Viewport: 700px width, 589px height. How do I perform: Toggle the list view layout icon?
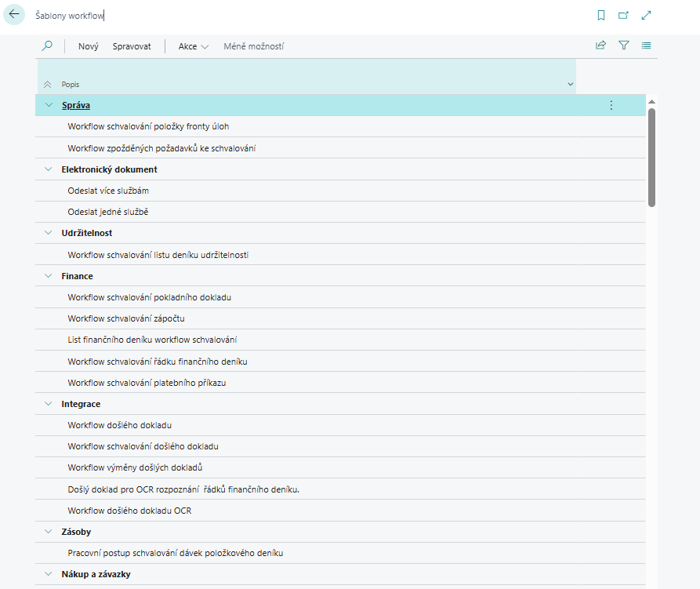click(x=646, y=45)
